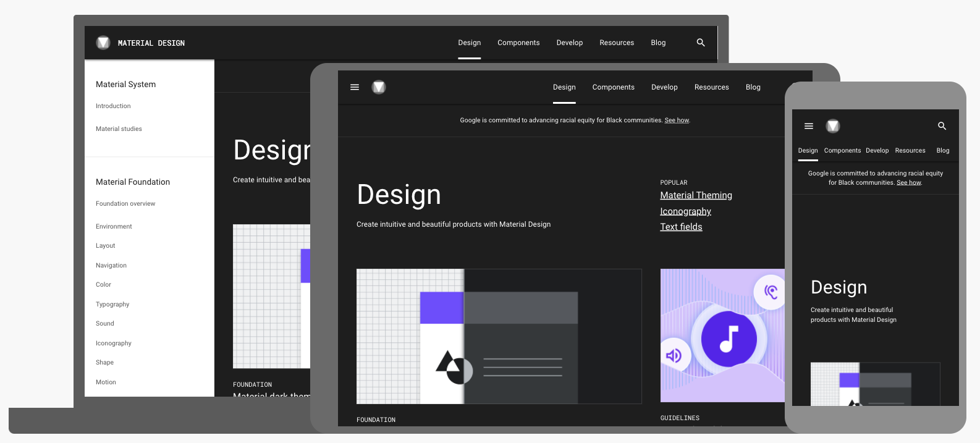Select the Design tab on the tablet
The height and width of the screenshot is (443, 980).
(x=564, y=87)
